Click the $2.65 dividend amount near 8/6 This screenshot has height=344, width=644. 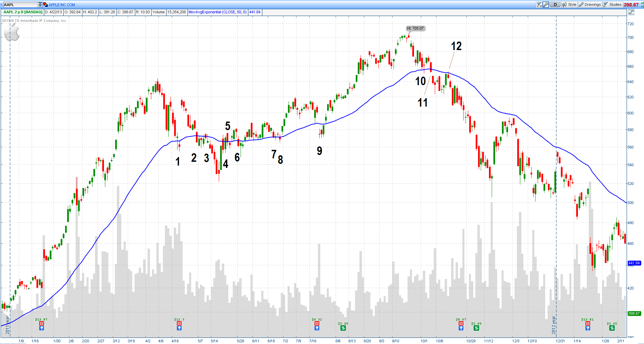343,324
